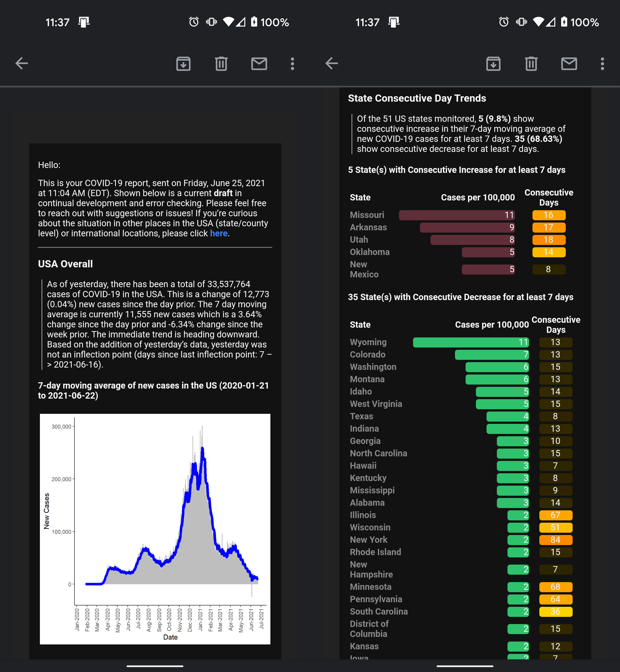Screen dimensions: 620x672
Task: Select the North Carolina row label
Action: [x=378, y=453]
